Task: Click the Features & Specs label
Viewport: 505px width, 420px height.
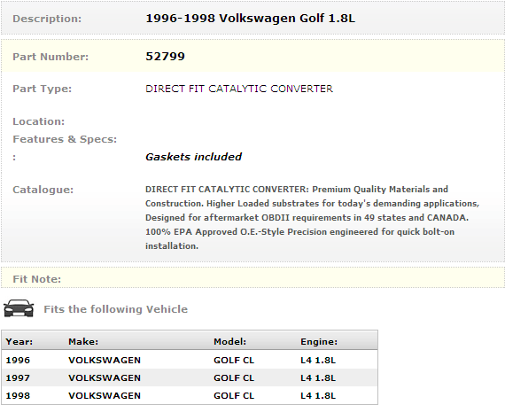Action: [65, 139]
